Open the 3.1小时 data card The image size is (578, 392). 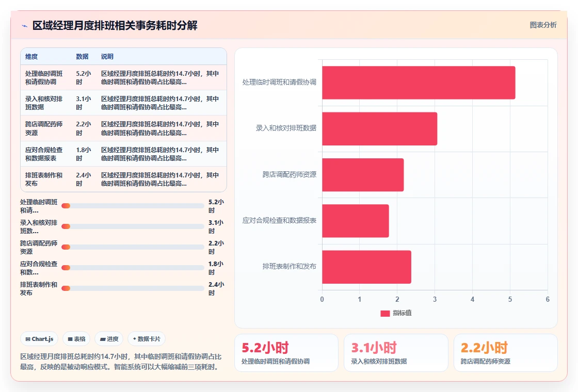click(x=396, y=353)
